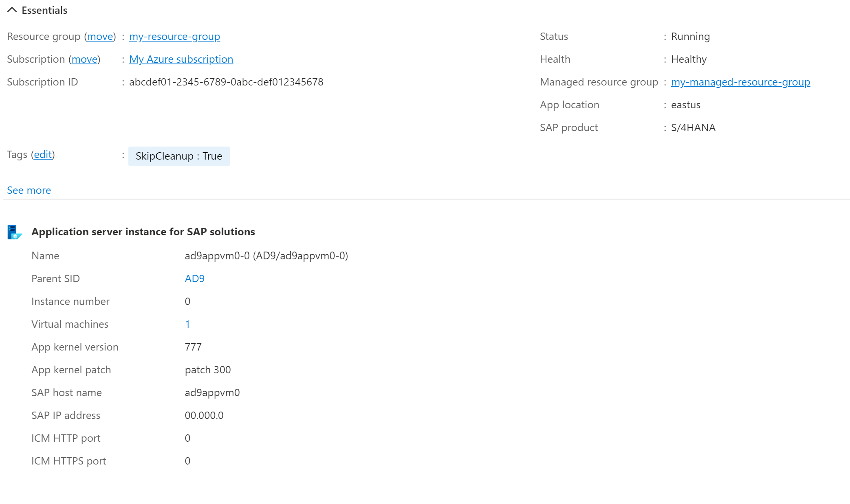Screen dimensions: 850x504
Task: Click the SAP host name ad9appvm0
Action: [x=212, y=392]
